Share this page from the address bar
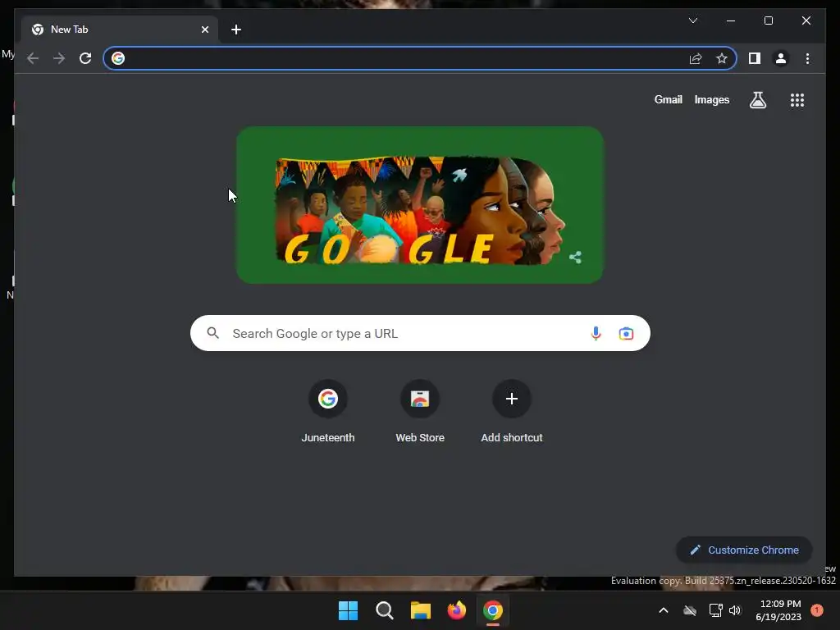 click(x=696, y=58)
